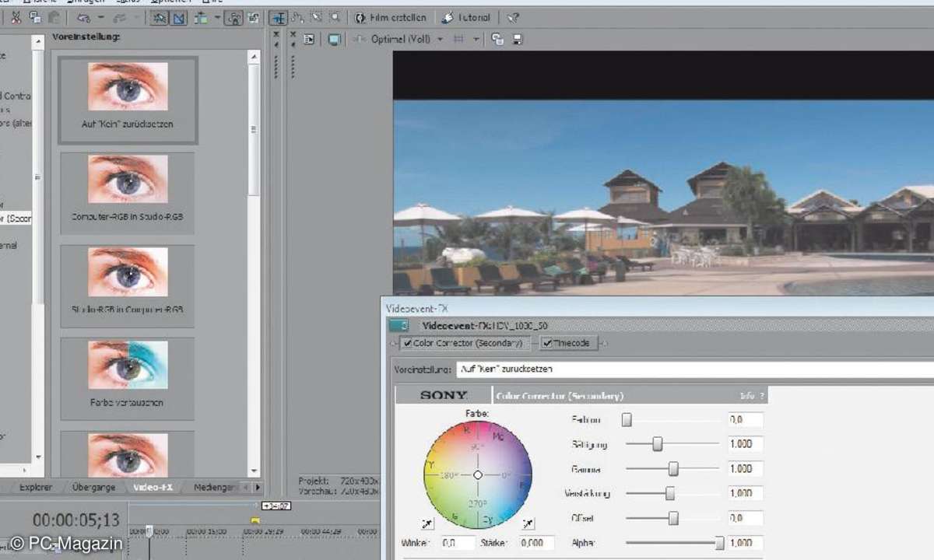Switch to the Mediengeneratoren tab
Viewport: 934px width, 560px height.
point(213,487)
